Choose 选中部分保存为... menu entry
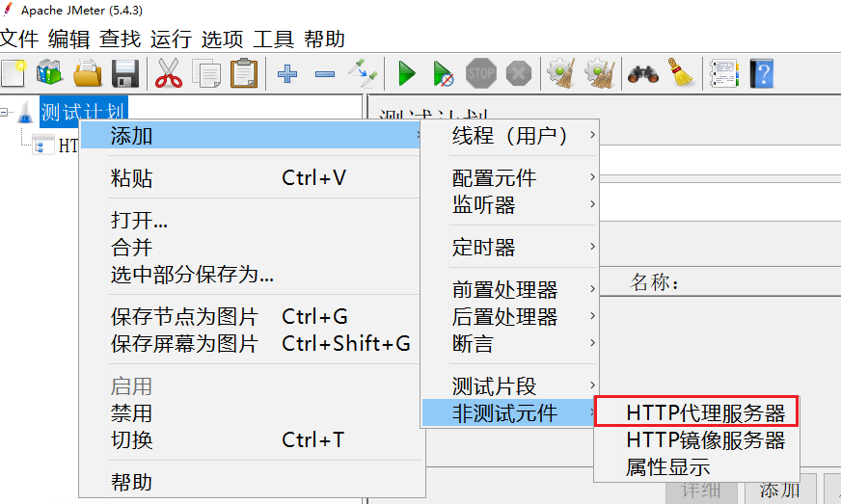 coord(251,274)
